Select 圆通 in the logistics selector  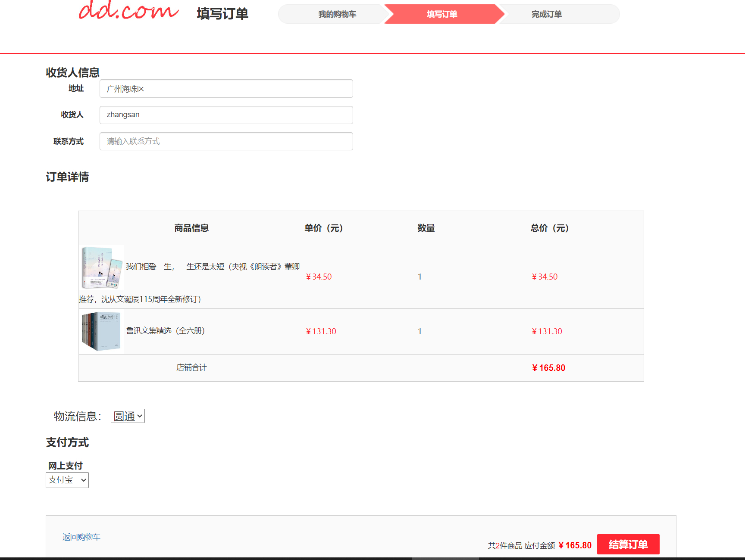coord(128,416)
